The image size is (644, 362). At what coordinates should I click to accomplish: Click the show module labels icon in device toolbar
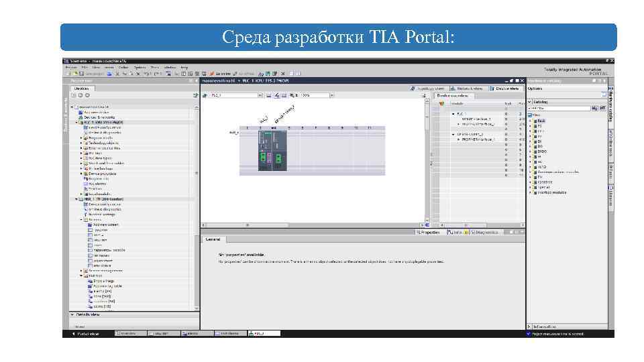tap(277, 95)
